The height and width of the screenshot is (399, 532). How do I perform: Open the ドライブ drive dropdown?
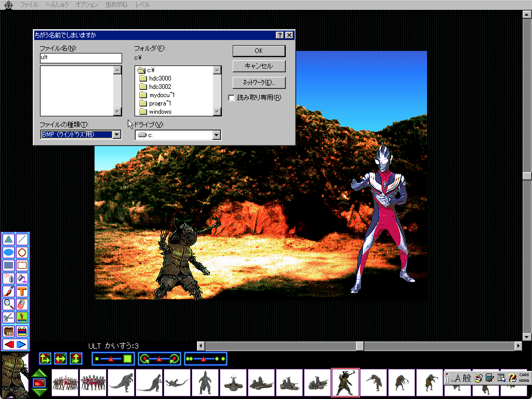[x=217, y=135]
